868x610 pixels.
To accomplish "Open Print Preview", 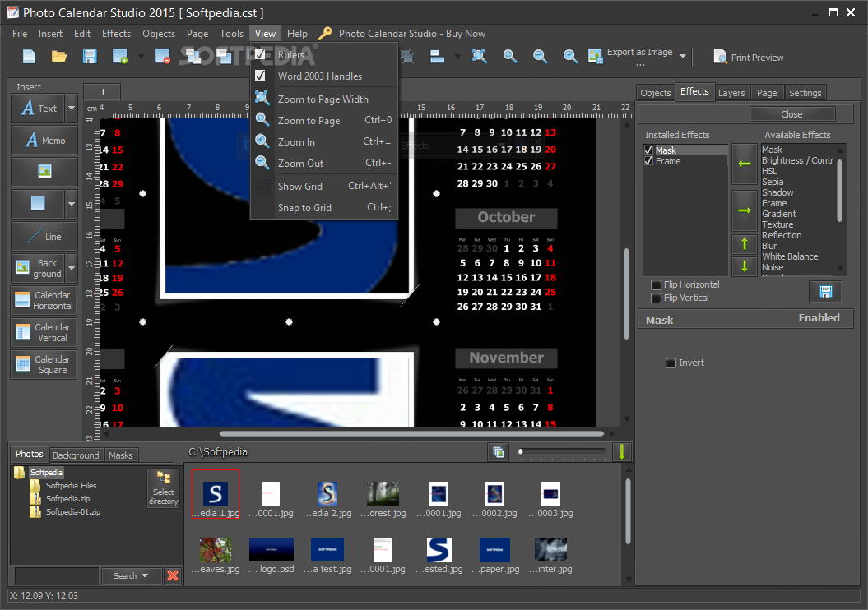I will (749, 57).
